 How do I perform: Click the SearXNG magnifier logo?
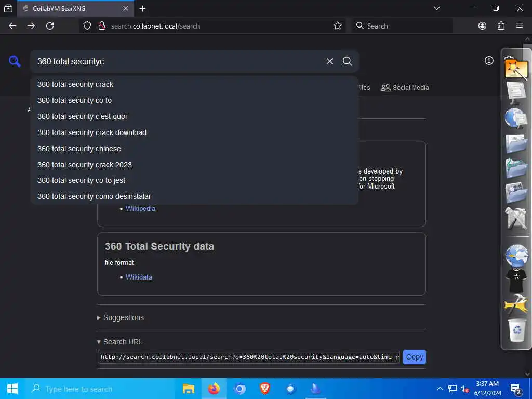pos(15,61)
